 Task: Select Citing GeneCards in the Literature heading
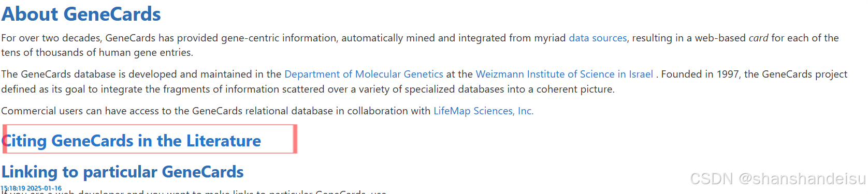[132, 141]
